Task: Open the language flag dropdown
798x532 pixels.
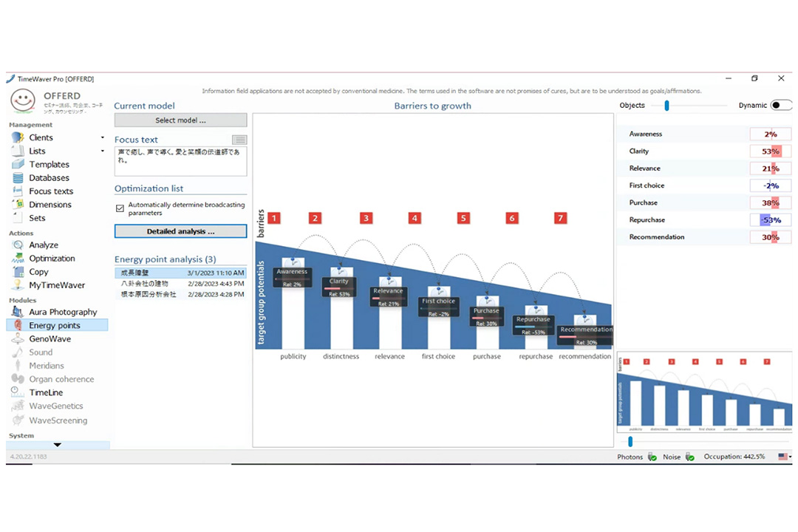Action: coord(785,457)
